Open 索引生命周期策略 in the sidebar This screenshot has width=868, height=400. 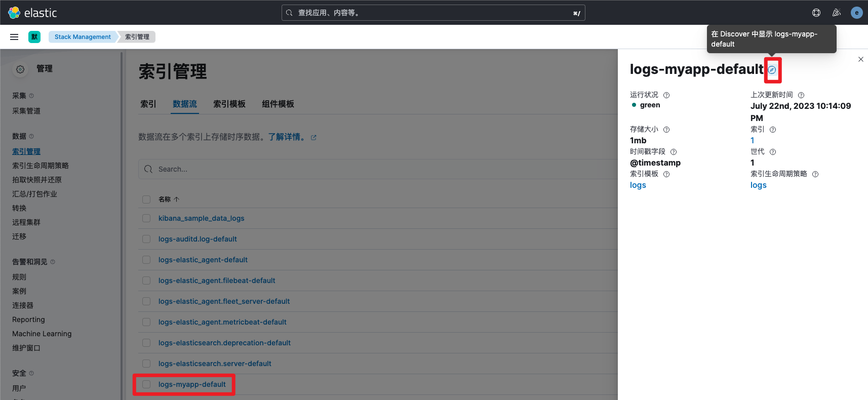[x=41, y=166]
